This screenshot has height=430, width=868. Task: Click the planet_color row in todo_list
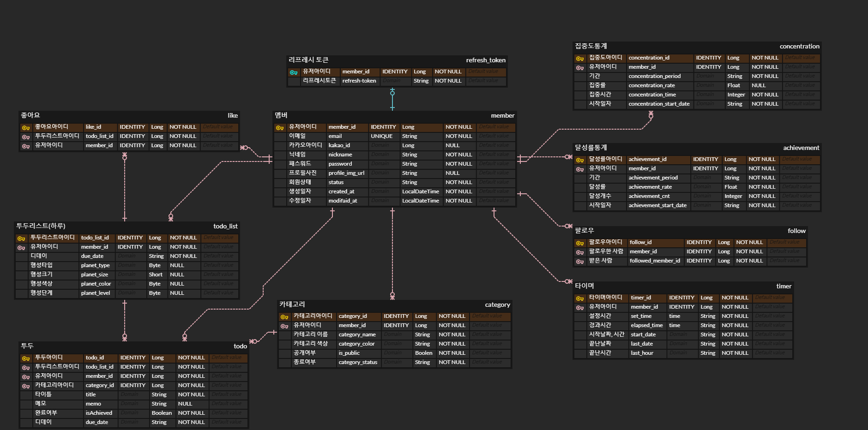tap(96, 284)
